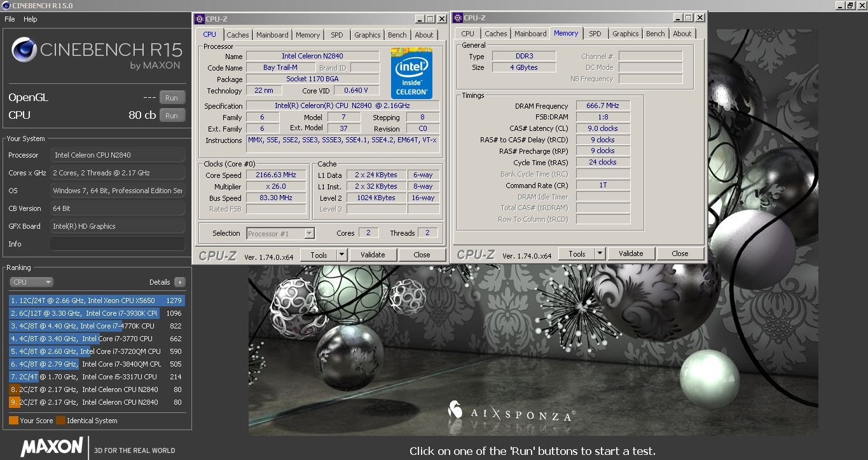Screen dimensions: 868x460
Task: Open the Help menu in Cinebench
Action: [31, 19]
